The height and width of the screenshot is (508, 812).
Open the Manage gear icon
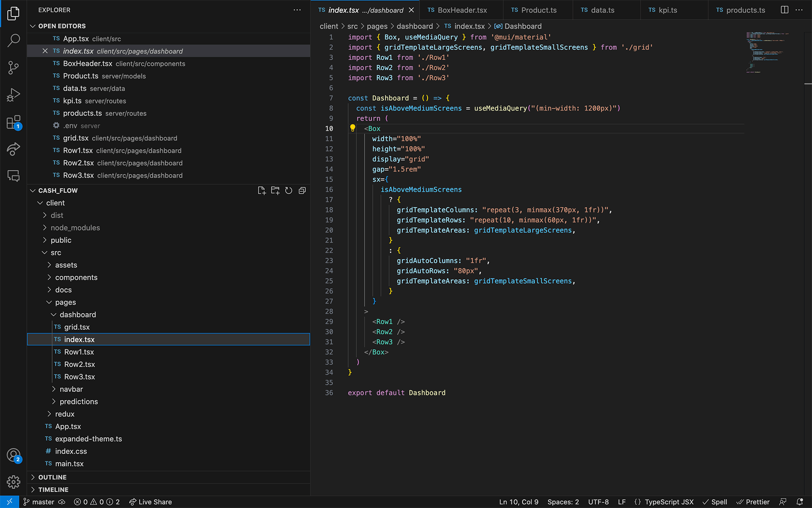pyautogui.click(x=14, y=482)
